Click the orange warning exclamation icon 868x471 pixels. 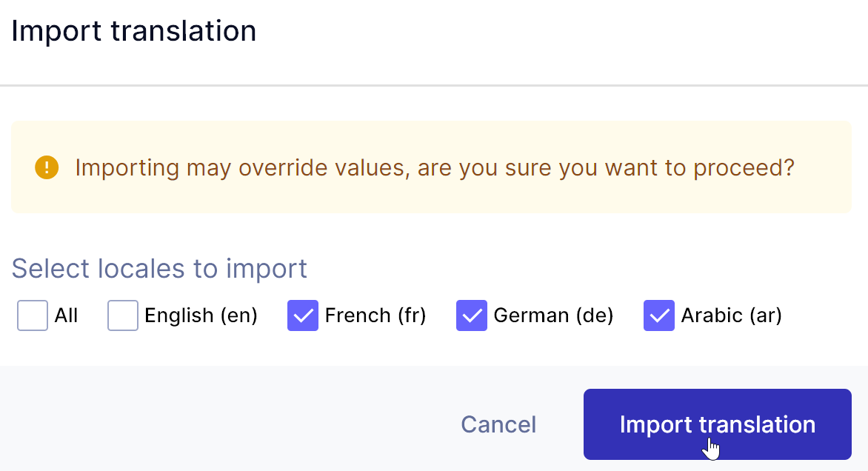coord(47,167)
